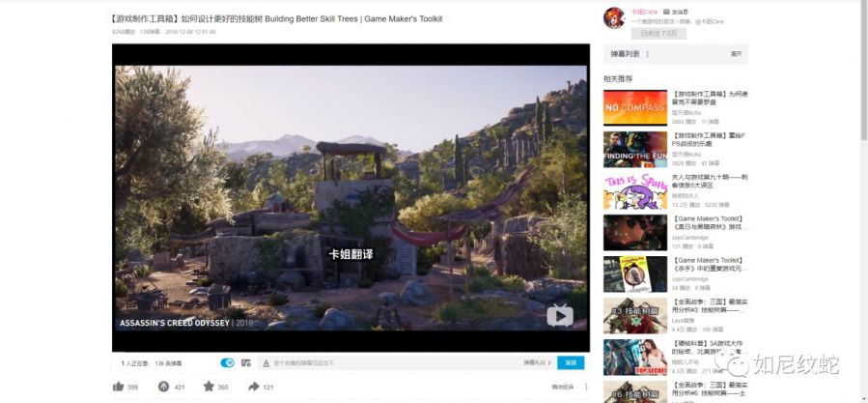Open three-dot menu beside 弹幕列表

pyautogui.click(x=647, y=54)
